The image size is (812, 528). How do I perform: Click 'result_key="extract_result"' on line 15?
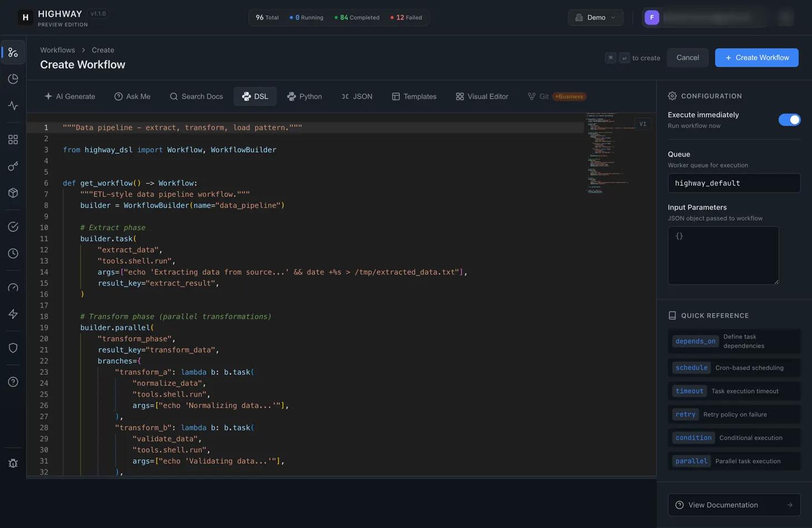coord(159,283)
